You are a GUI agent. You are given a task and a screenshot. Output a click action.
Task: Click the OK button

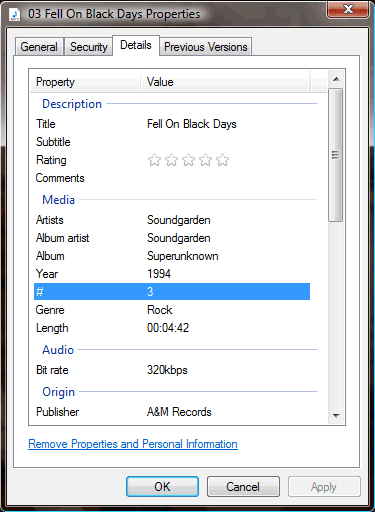point(162,487)
